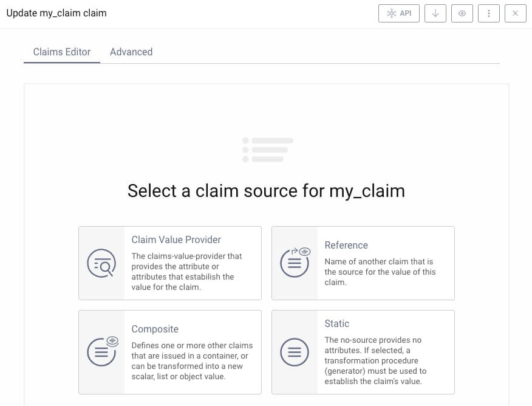Image resolution: width=532 pixels, height=406 pixels.
Task: Click the Reference claim source icon
Action: tap(295, 263)
